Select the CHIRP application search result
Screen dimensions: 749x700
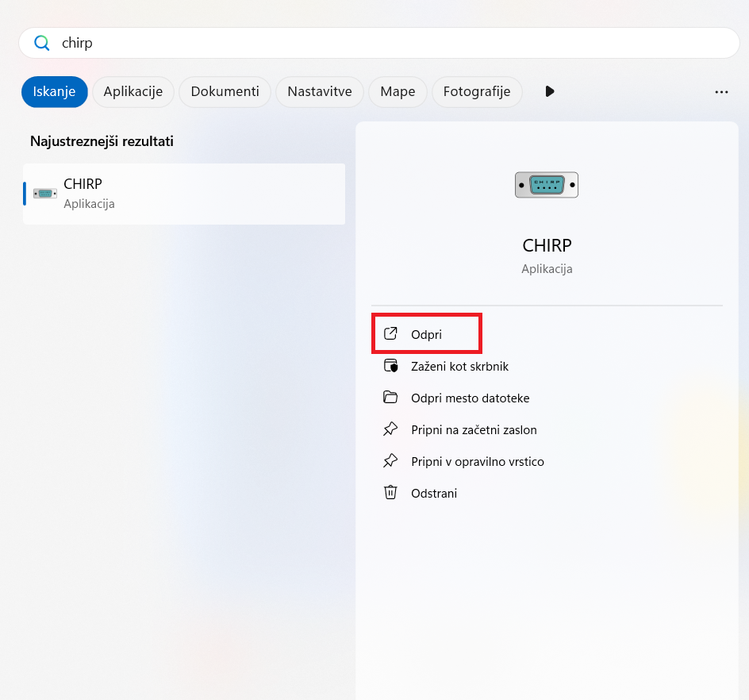pyautogui.click(x=184, y=194)
